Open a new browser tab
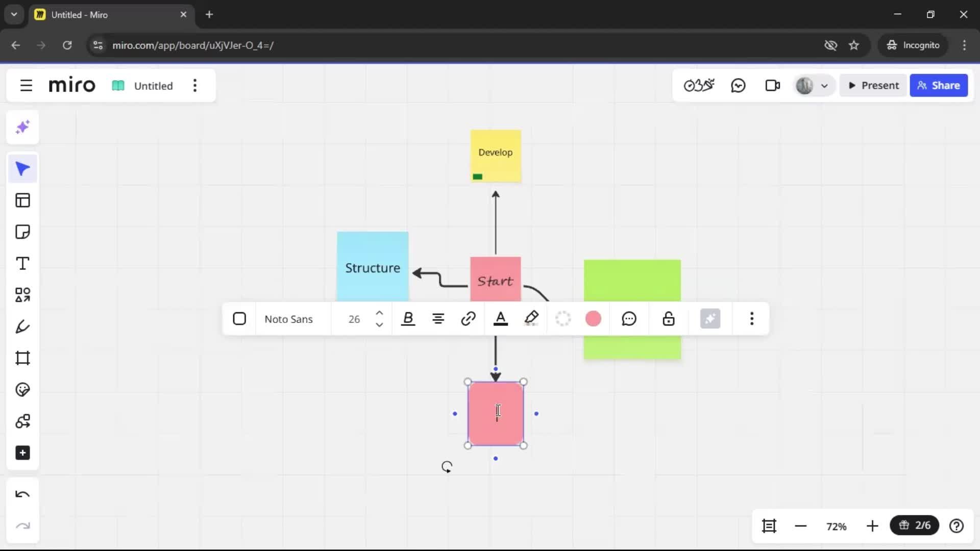The image size is (980, 551). (209, 15)
